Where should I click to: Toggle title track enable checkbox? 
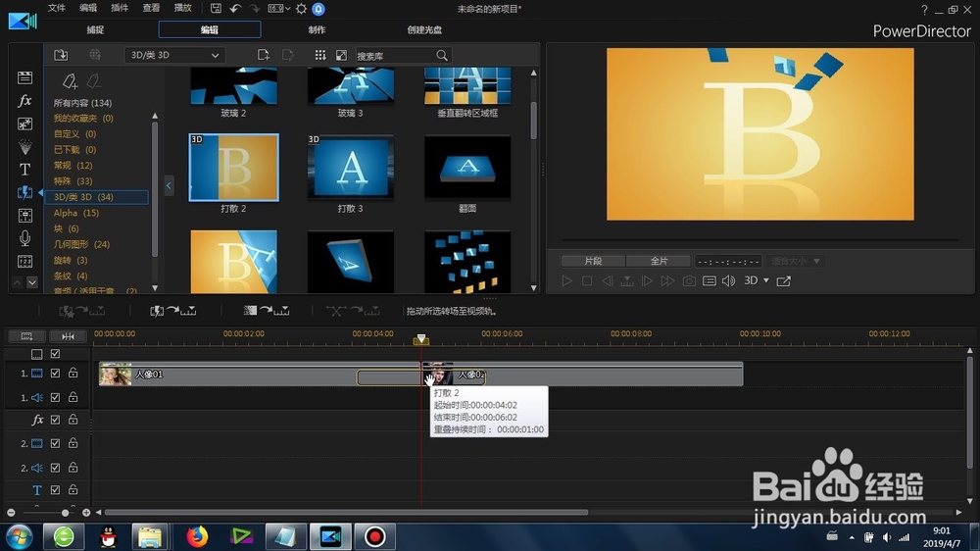click(x=55, y=489)
